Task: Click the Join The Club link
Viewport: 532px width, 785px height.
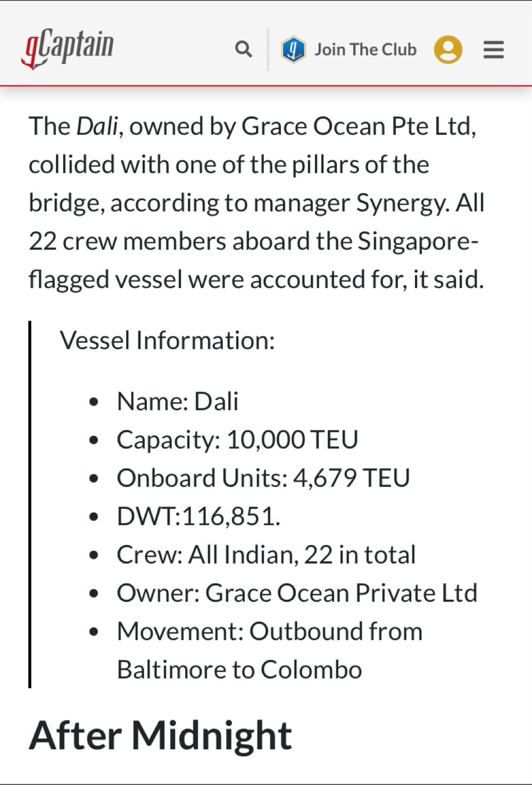Action: [x=365, y=49]
